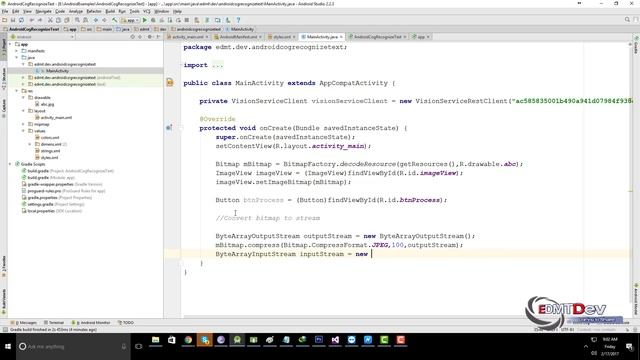Viewport: 640px width, 360px height.
Task: Click the Cut scissors icon
Action: click(x=50, y=20)
